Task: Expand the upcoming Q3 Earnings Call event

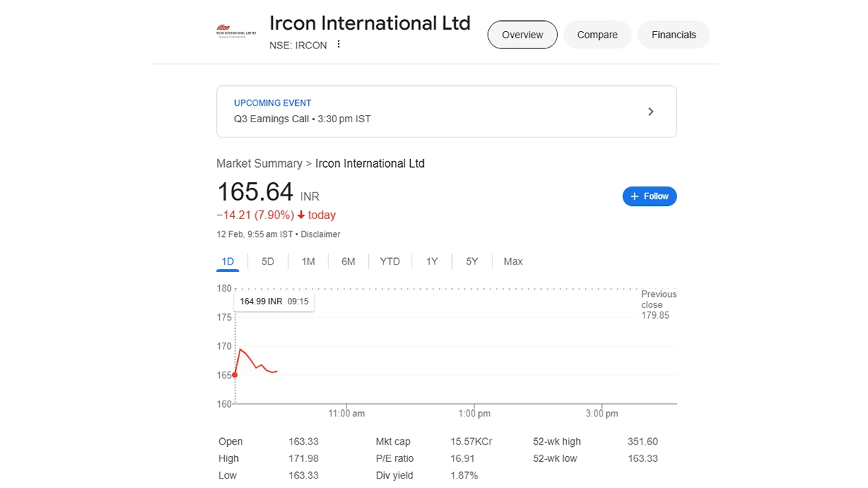Action: [x=650, y=111]
